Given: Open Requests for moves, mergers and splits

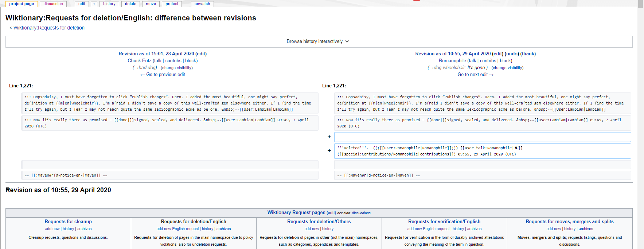Looking at the screenshot, I should pos(570,221).
